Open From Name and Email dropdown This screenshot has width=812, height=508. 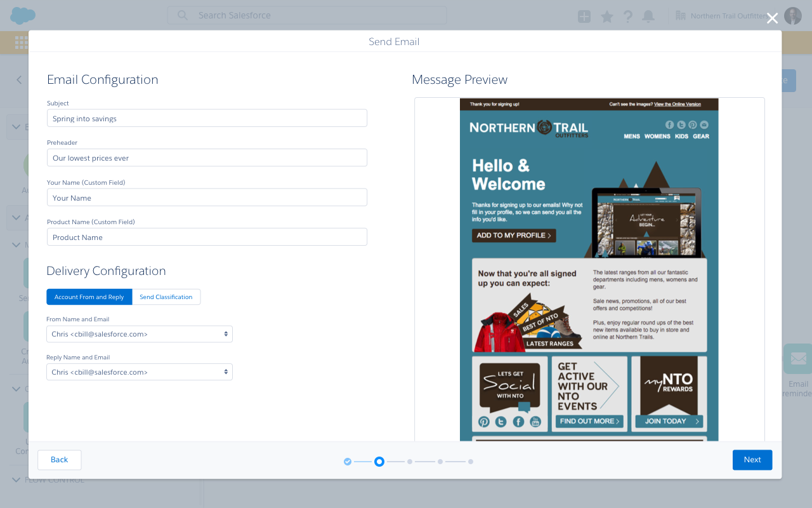140,334
